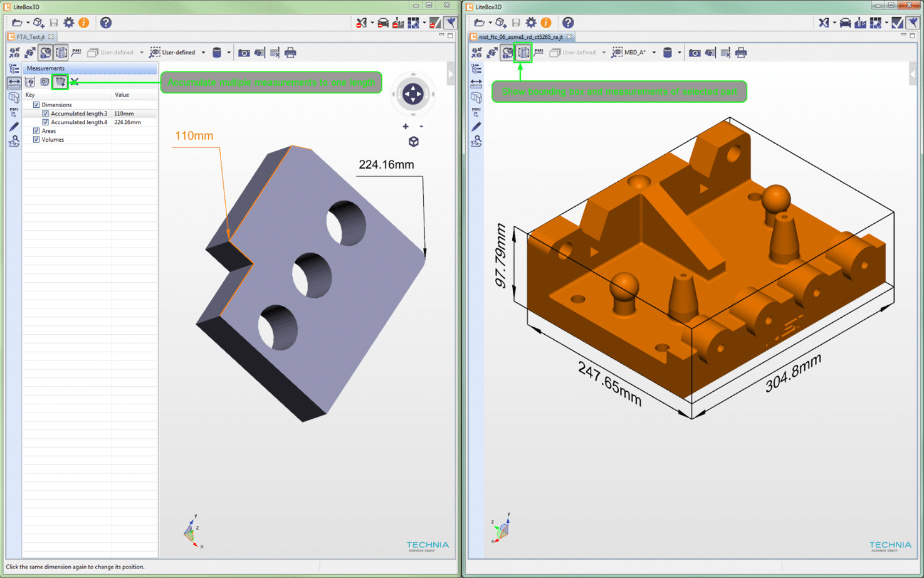
Task: Open section-cut sidebar icon in left window
Action: (14, 98)
